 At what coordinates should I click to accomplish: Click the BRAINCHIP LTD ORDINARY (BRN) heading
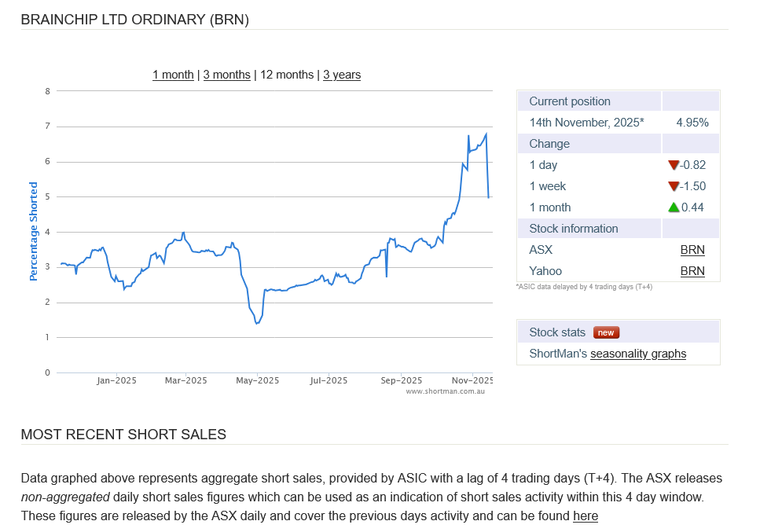(134, 20)
